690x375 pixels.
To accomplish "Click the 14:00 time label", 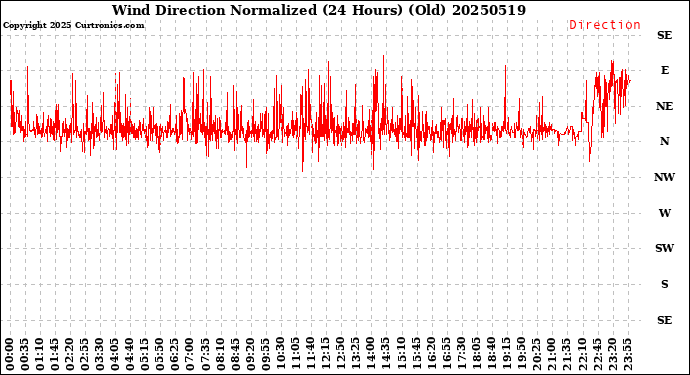I will click(x=370, y=355).
